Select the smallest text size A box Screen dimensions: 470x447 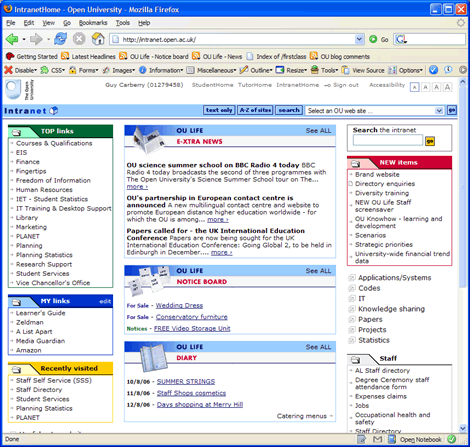click(x=414, y=87)
